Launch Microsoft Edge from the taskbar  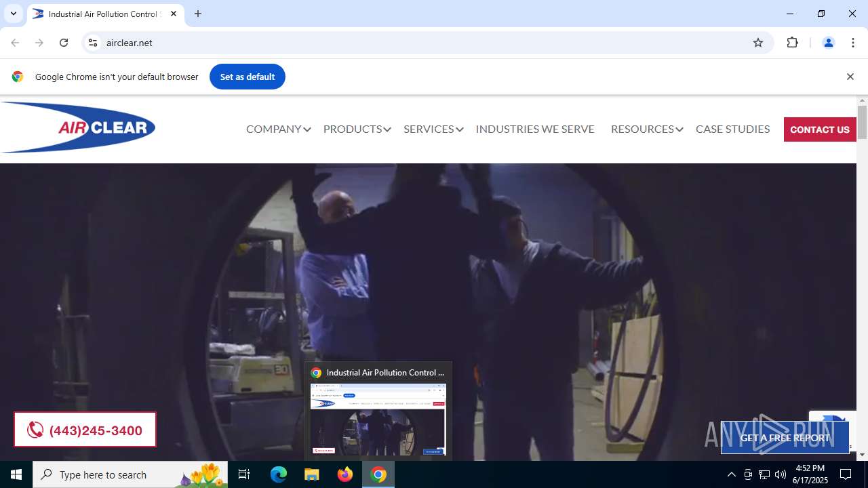[x=279, y=474]
